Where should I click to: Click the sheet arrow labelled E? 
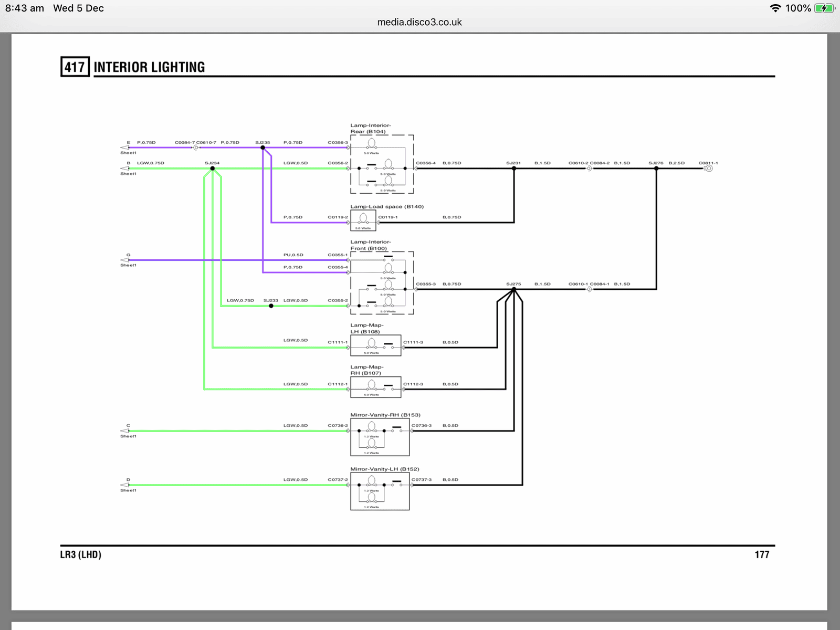[125, 148]
